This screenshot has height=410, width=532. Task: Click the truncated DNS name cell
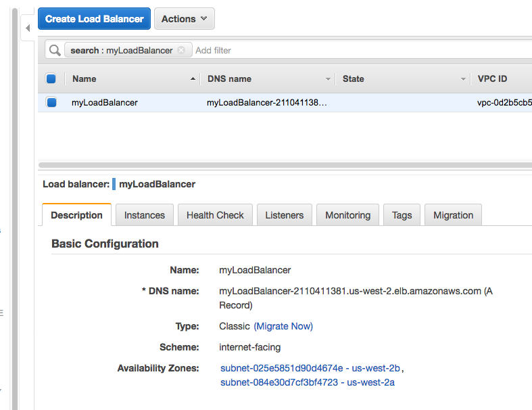pos(267,102)
